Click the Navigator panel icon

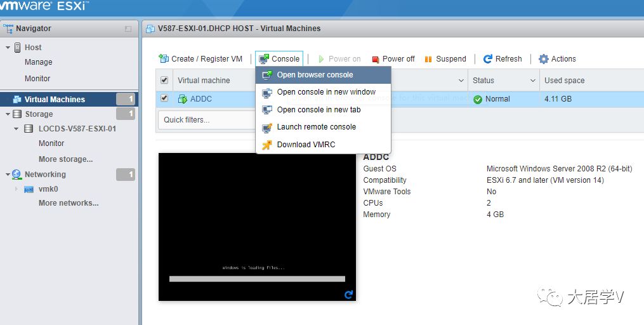[8, 29]
